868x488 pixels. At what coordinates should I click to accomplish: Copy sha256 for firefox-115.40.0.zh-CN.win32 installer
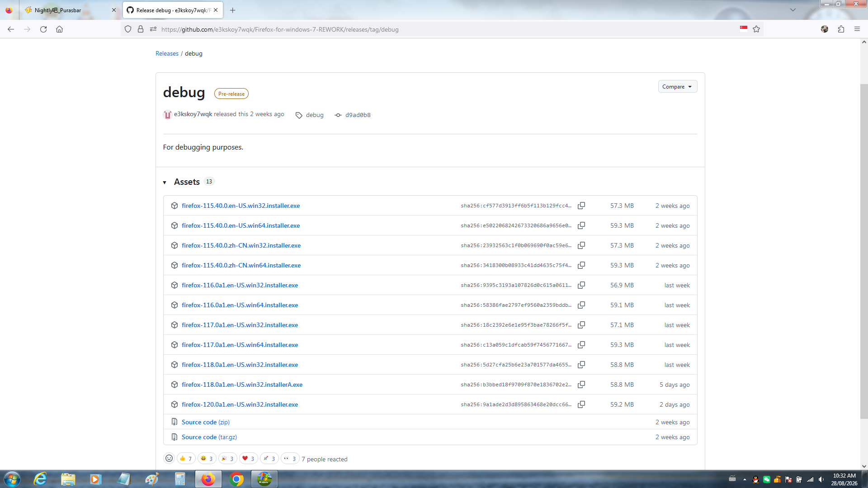(581, 245)
